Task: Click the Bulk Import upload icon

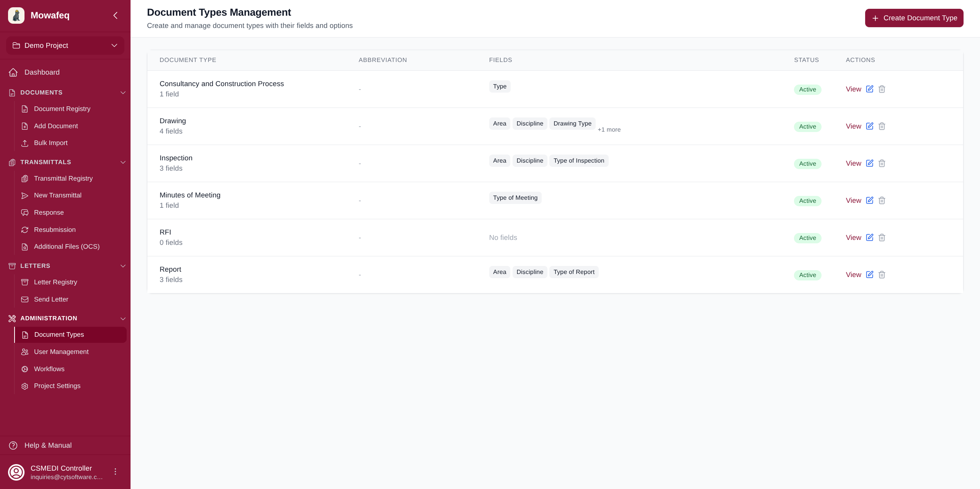Action: tap(25, 143)
